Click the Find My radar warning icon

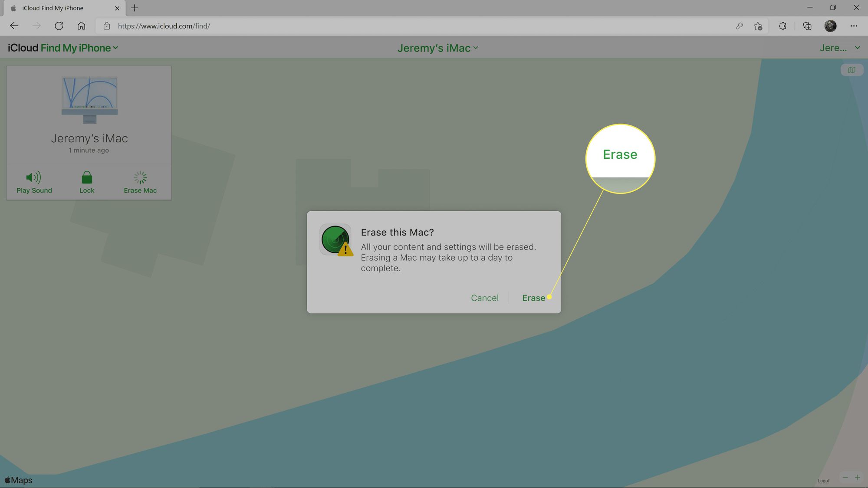click(x=336, y=240)
